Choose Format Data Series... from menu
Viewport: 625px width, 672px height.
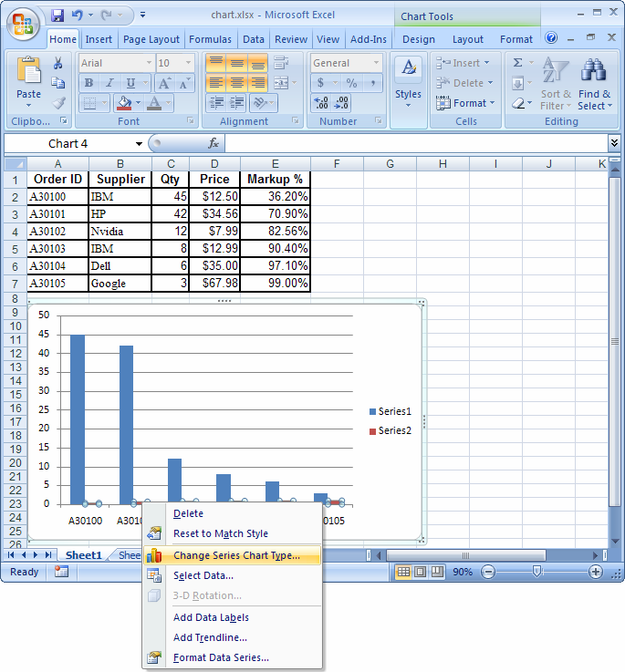[232, 657]
